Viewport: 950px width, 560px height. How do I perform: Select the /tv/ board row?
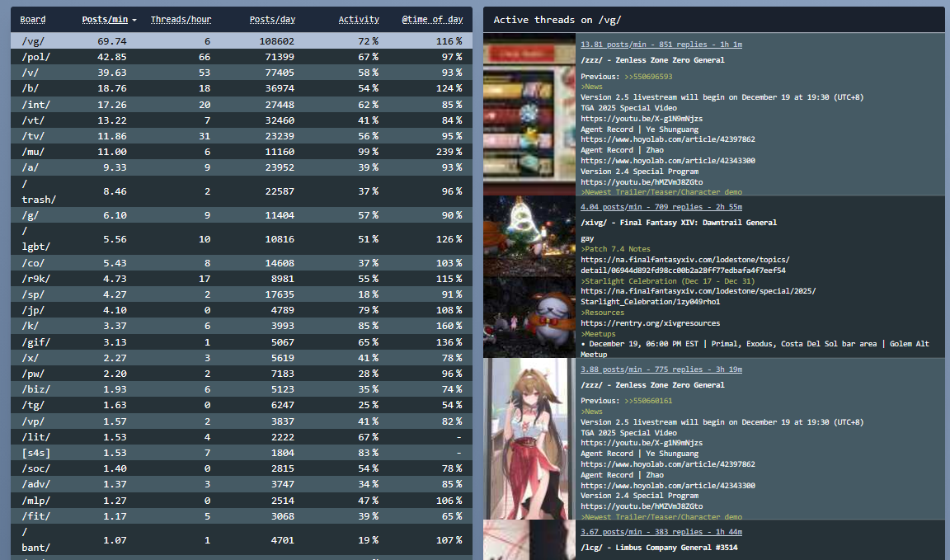point(241,136)
